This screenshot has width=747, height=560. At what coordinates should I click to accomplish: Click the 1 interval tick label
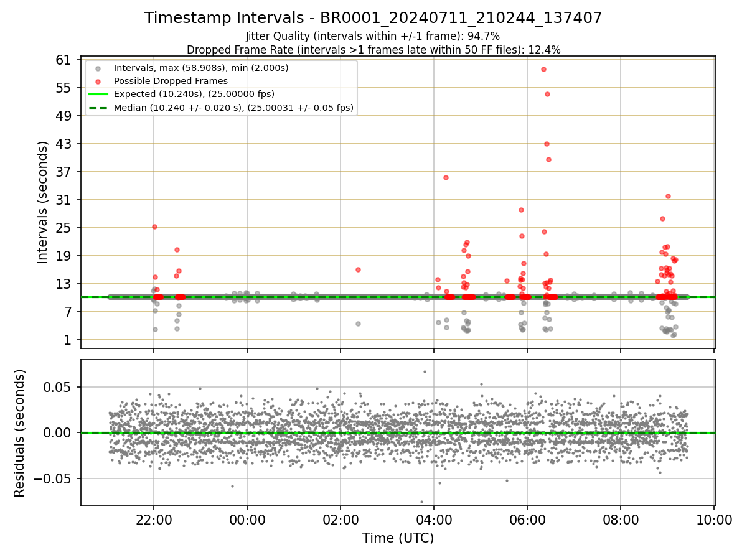pos(68,340)
